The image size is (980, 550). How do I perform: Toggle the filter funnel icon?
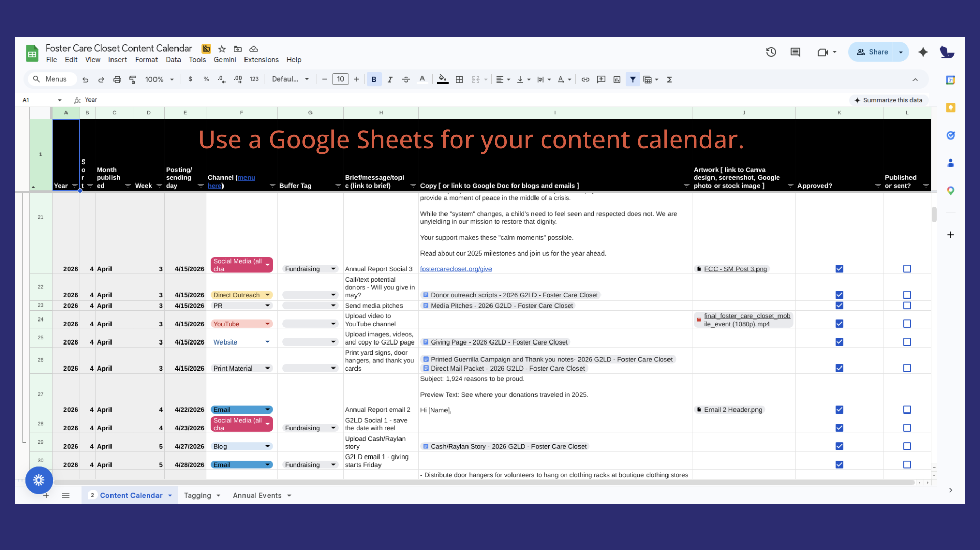point(633,79)
